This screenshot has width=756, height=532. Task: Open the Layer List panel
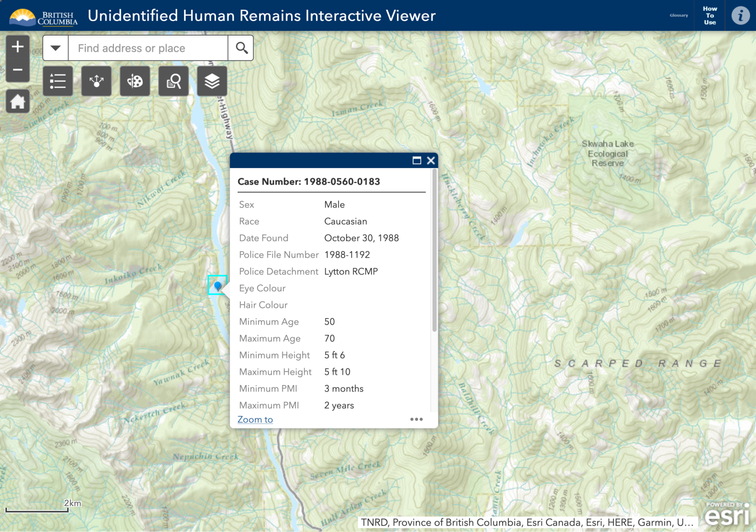click(x=212, y=81)
